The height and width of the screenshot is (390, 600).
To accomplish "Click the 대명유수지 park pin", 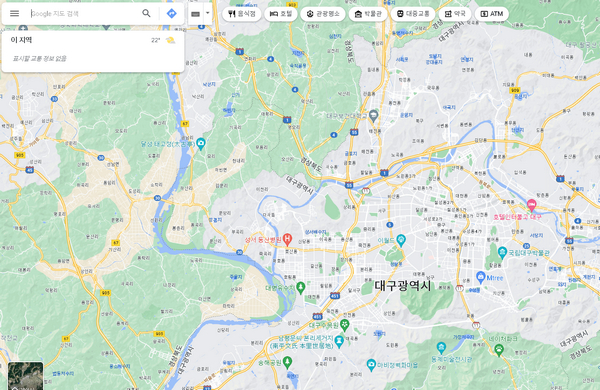I will pos(301,287).
